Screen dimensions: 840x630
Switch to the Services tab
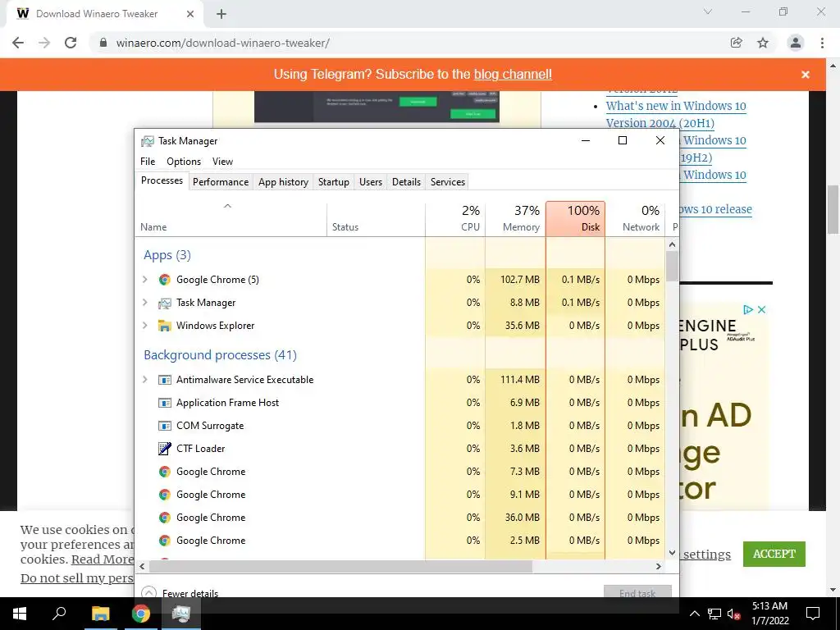[448, 182]
